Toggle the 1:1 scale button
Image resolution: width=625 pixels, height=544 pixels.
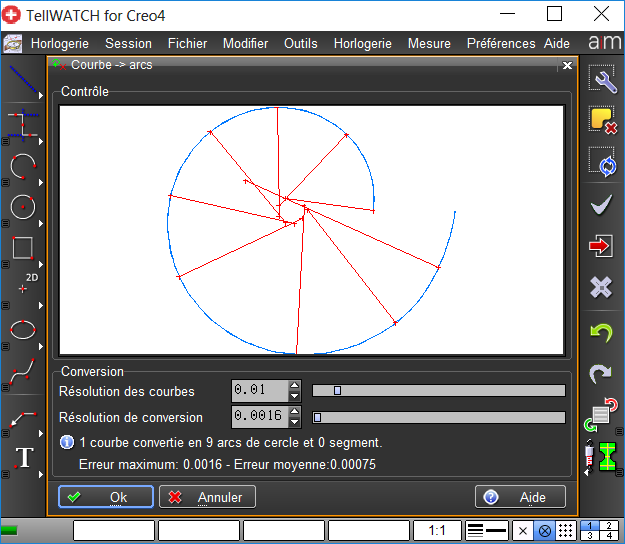[x=437, y=531]
